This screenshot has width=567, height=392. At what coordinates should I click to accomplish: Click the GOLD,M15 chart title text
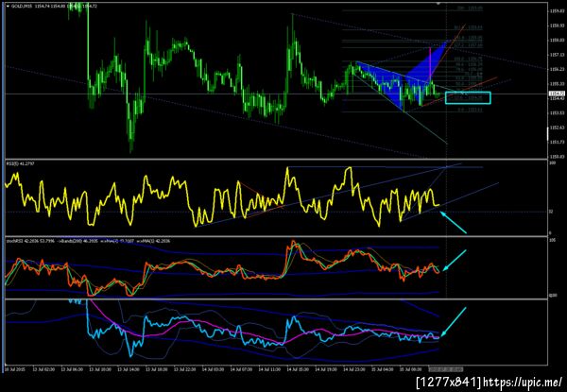point(21,7)
